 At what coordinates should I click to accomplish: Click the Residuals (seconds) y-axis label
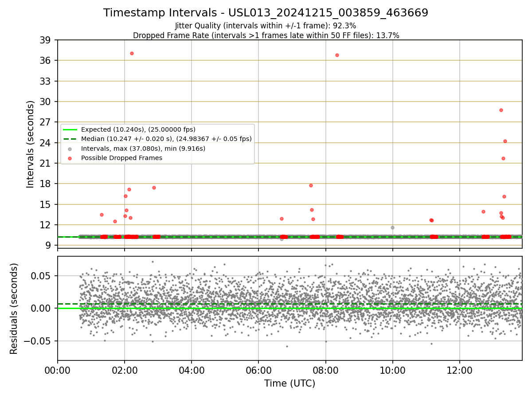14,309
